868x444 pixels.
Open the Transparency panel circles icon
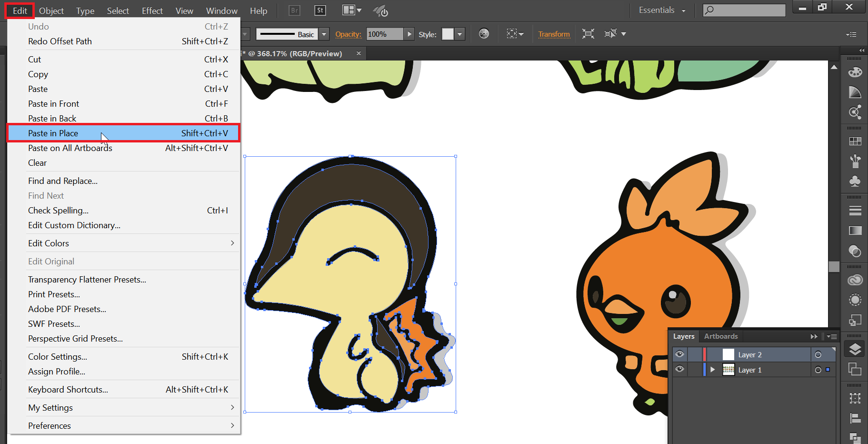pos(855,251)
